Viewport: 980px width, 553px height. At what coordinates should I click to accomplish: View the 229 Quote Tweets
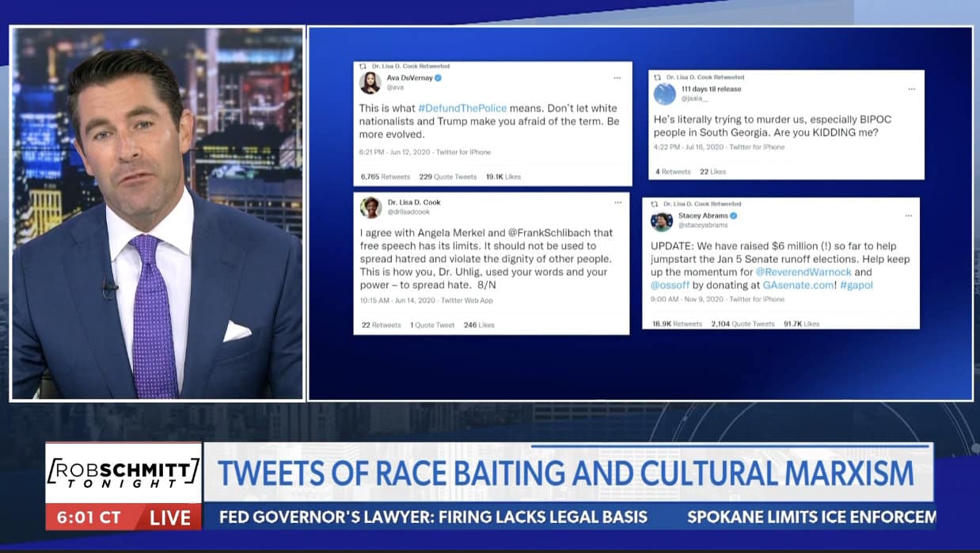click(448, 177)
